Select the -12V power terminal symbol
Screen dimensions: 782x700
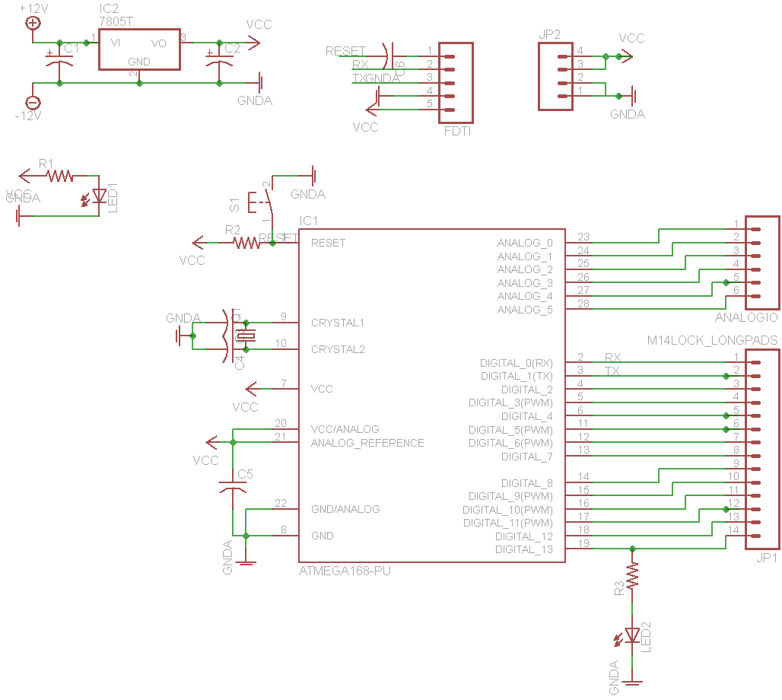click(x=33, y=103)
